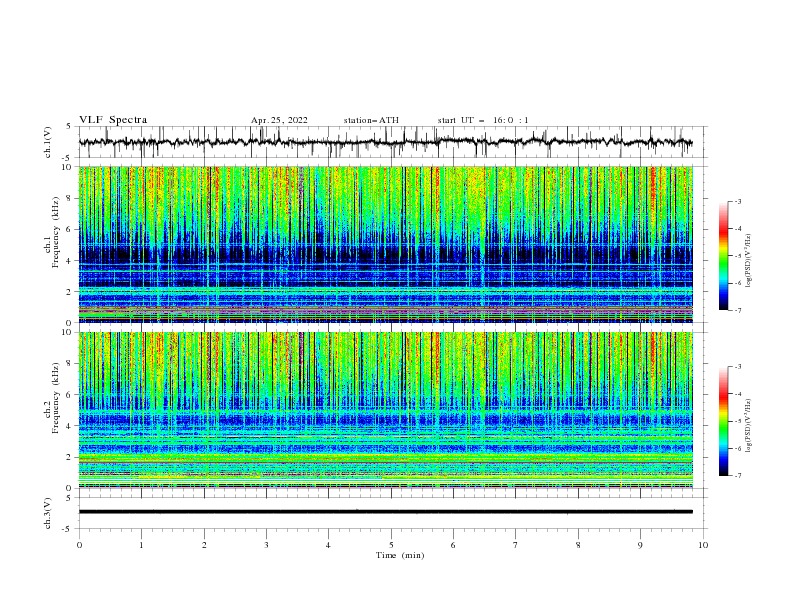Screen dimensions: 792x612
Task: Click the ch.2 PSD color scale bar
Action: click(x=723, y=421)
